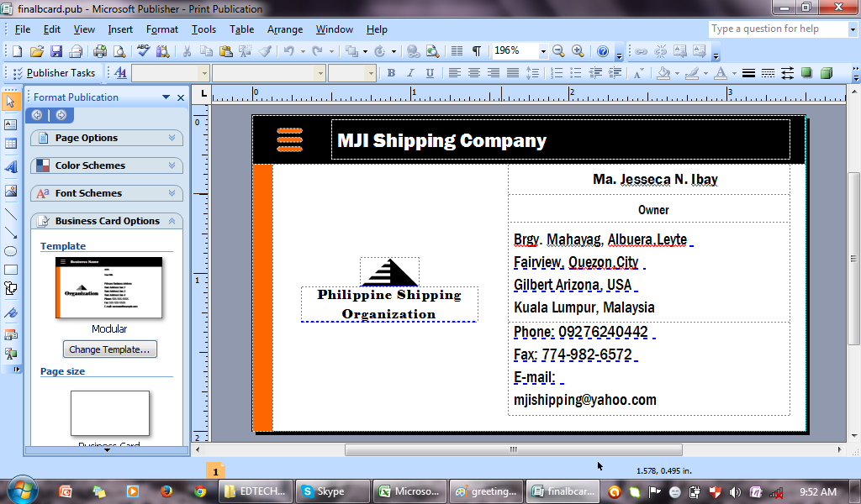
Task: Open the 196% zoom dropdown
Action: 543,50
